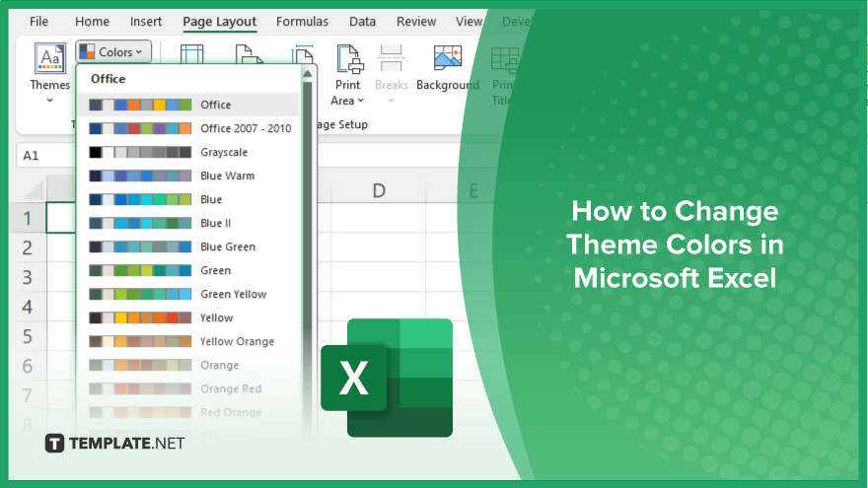The image size is (868, 488).
Task: Select row 6 header
Action: pos(28,366)
